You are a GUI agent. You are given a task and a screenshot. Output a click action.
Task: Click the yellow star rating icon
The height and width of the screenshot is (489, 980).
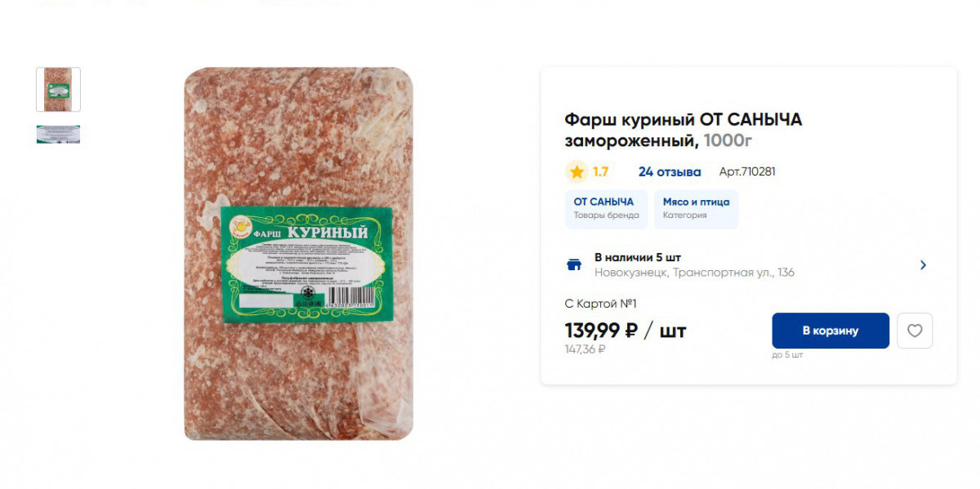click(577, 171)
